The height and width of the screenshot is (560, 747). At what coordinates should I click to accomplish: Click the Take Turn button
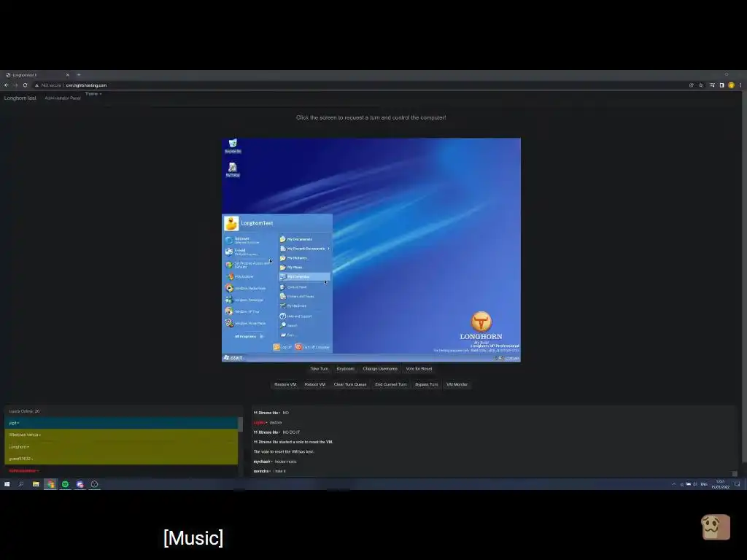[320, 368]
